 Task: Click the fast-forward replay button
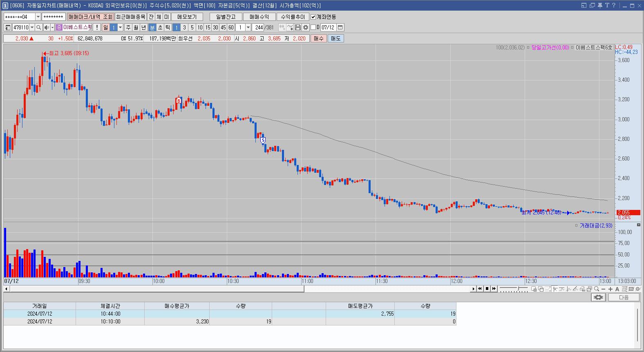tap(494, 289)
